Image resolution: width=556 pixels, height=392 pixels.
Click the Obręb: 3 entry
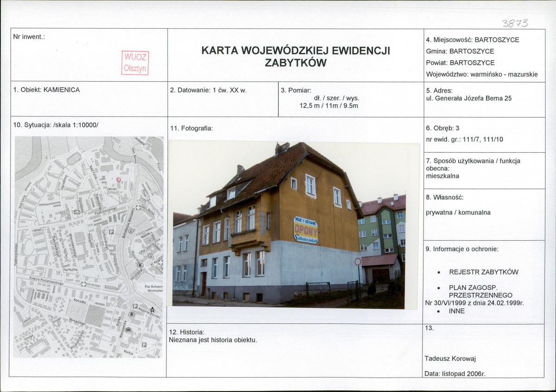pyautogui.click(x=442, y=128)
